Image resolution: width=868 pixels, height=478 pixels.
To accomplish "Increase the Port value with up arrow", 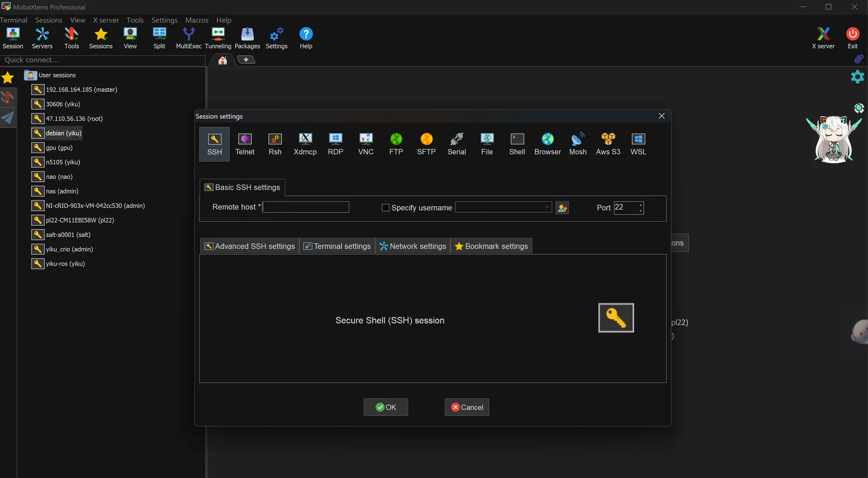I will pyautogui.click(x=641, y=205).
